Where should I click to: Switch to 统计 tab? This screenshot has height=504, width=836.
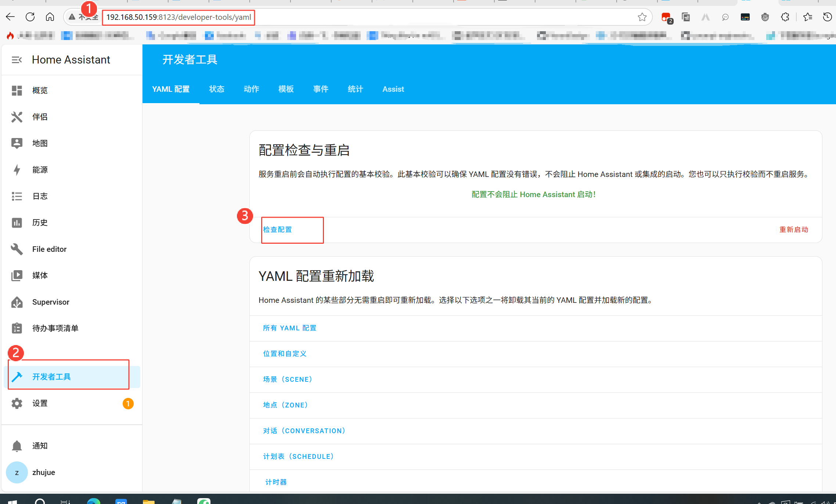[x=356, y=89]
